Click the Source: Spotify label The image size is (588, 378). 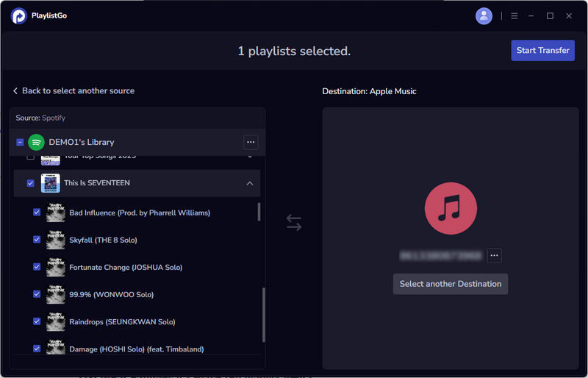pyautogui.click(x=40, y=118)
